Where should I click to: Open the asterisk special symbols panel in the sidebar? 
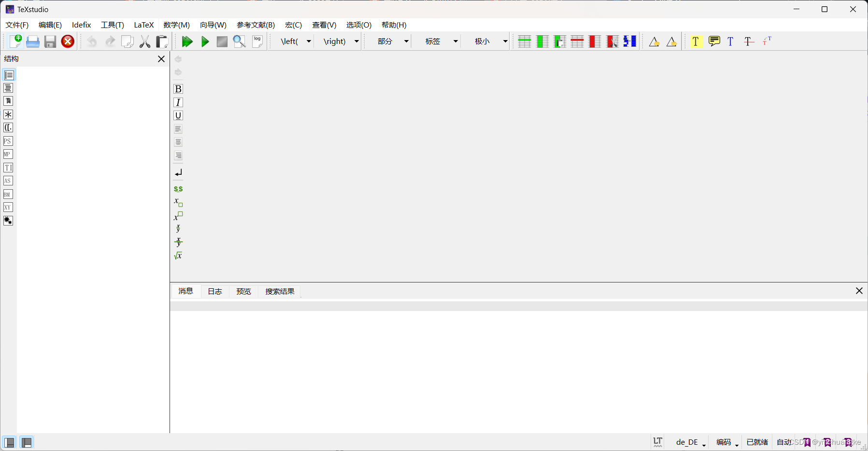pos(8,114)
